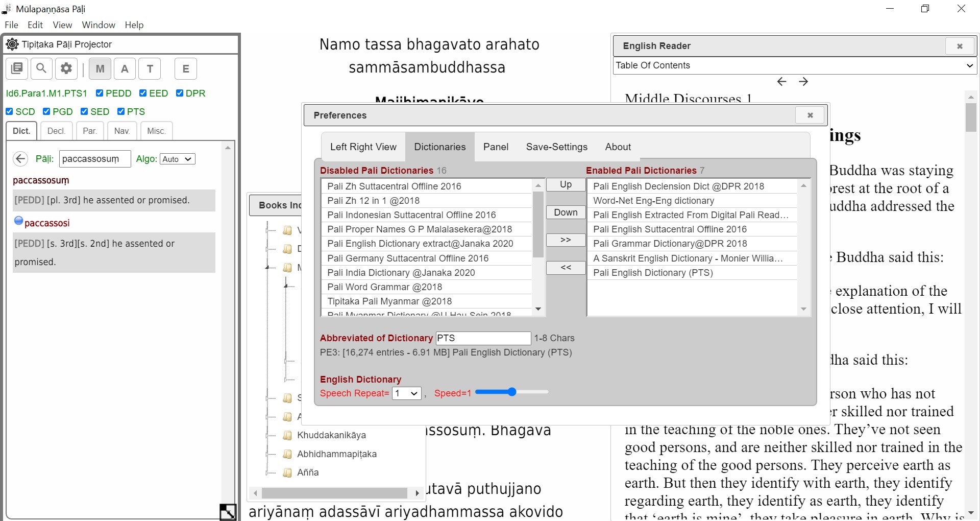Open the Table Of Contents dropdown

point(794,65)
